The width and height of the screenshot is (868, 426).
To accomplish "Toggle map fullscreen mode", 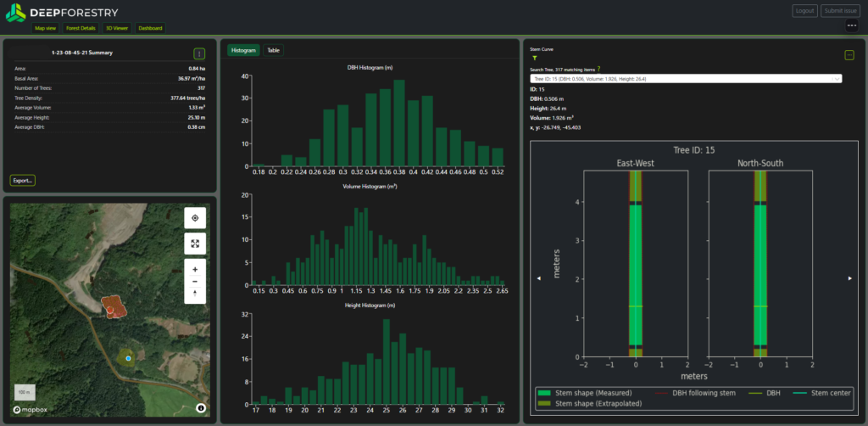I will [195, 244].
